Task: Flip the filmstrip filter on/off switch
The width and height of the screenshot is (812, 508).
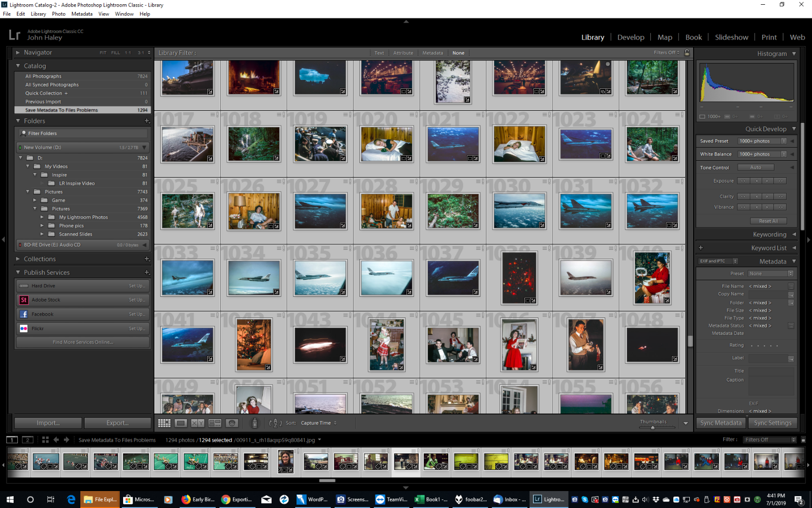Action: coord(803,440)
